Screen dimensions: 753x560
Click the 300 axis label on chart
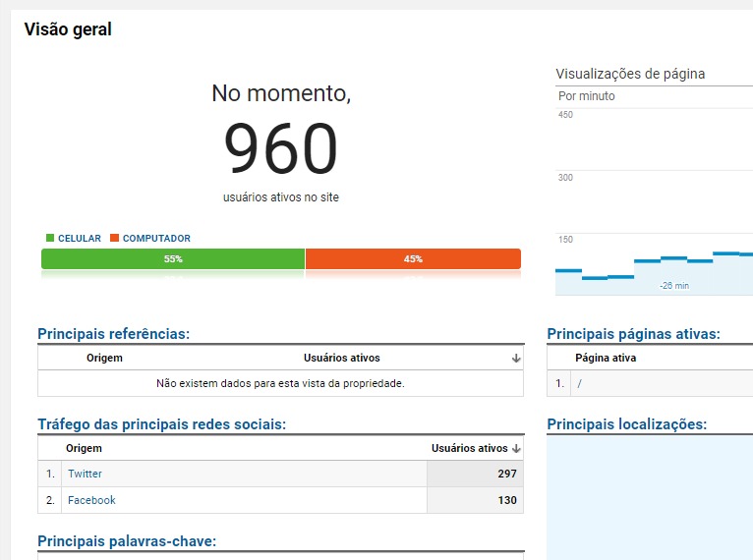[565, 178]
